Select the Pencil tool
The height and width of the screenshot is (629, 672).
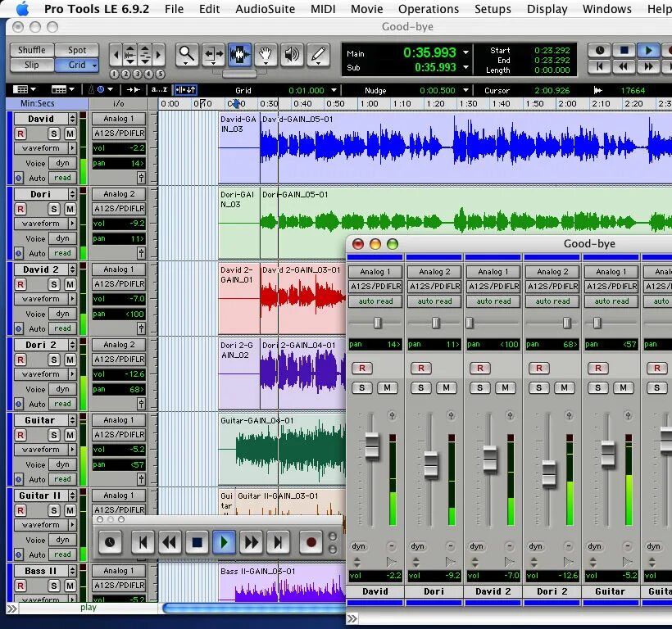318,54
